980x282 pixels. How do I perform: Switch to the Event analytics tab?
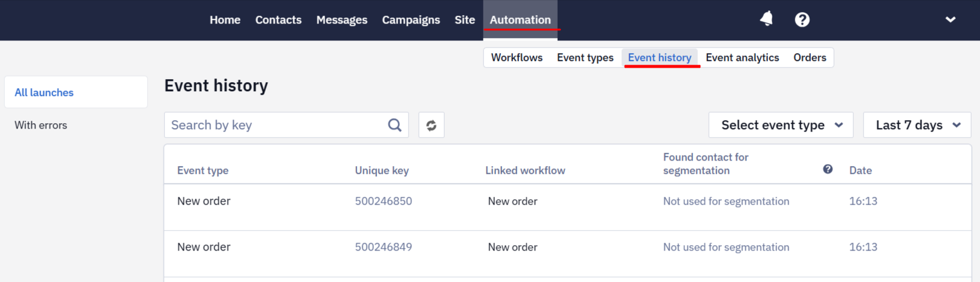coord(742,57)
